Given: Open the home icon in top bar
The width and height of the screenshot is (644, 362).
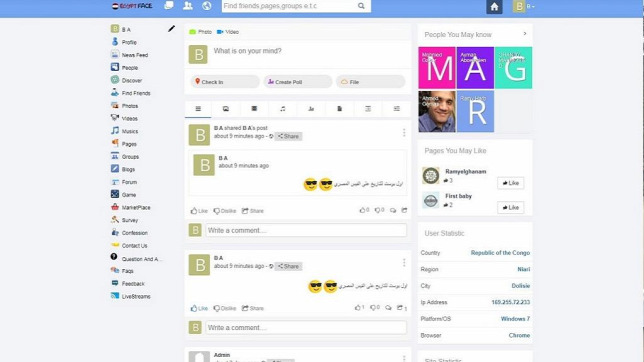Looking at the screenshot, I should pyautogui.click(x=494, y=7).
